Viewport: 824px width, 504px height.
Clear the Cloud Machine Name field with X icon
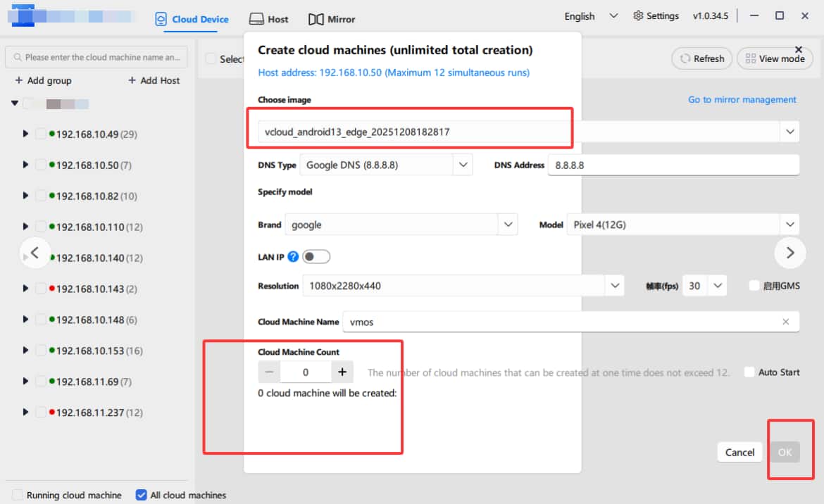click(x=785, y=322)
